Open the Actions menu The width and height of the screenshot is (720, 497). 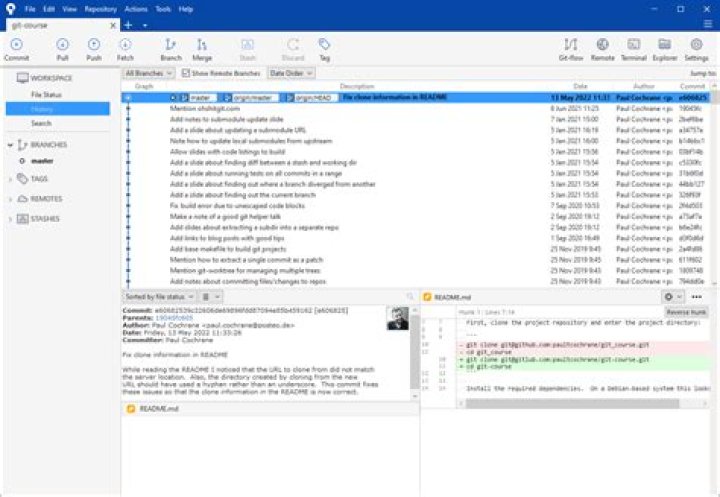click(x=136, y=9)
